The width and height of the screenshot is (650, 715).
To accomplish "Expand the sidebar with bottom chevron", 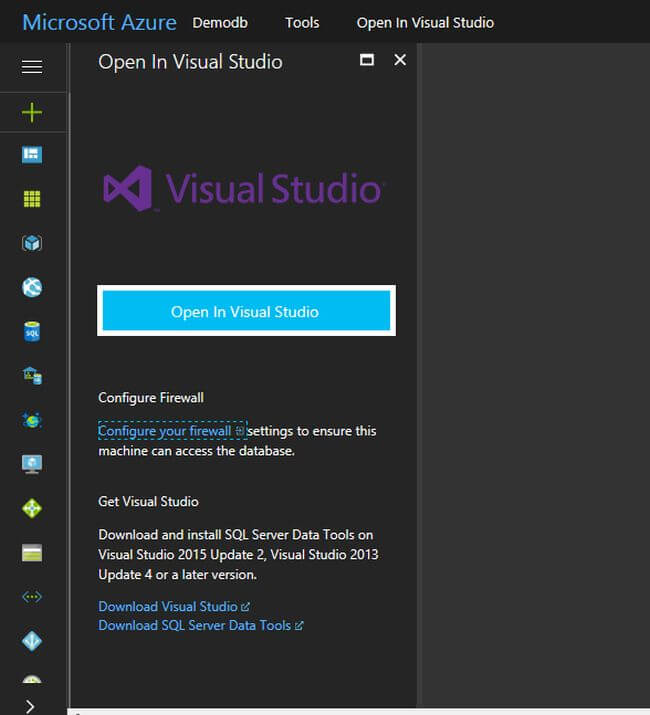I will click(x=30, y=706).
